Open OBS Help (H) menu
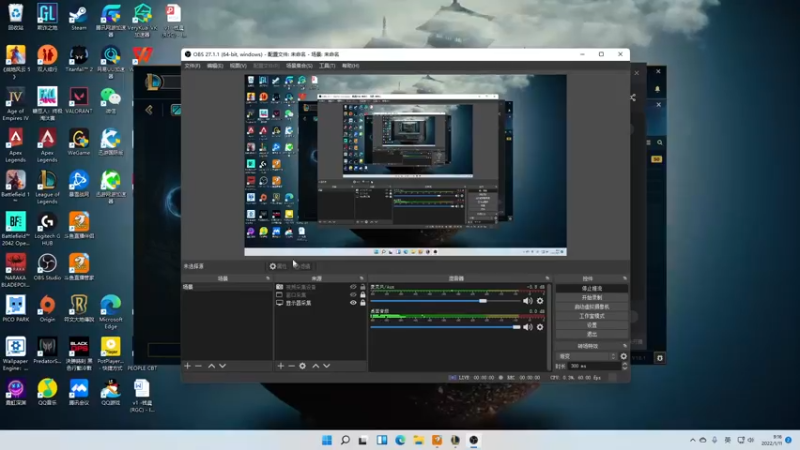The image size is (800, 450). coord(351,66)
